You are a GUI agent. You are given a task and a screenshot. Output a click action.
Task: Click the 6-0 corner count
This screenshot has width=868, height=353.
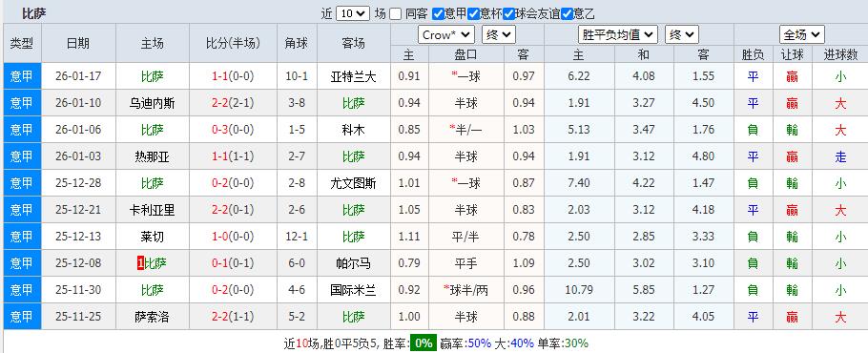[x=297, y=263]
